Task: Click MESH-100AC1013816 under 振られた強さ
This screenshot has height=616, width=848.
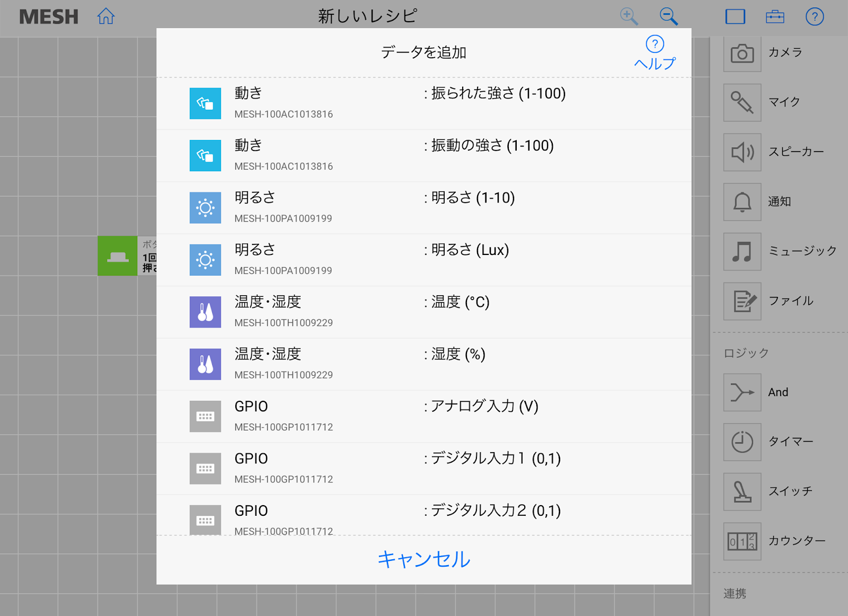Action: (x=284, y=115)
